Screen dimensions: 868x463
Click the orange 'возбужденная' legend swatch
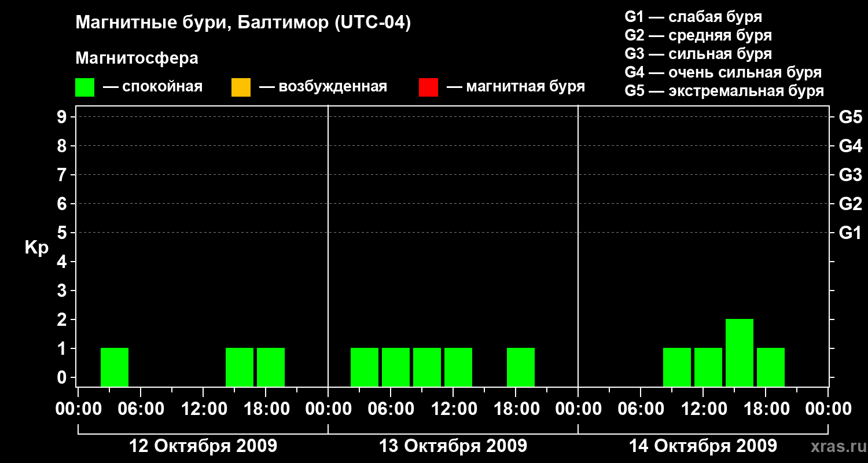(x=241, y=87)
